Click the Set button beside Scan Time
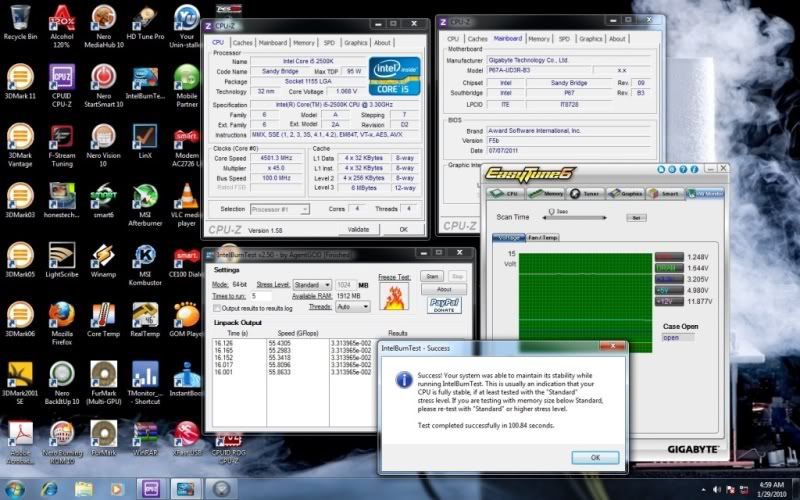The height and width of the screenshot is (500, 800). click(x=636, y=217)
